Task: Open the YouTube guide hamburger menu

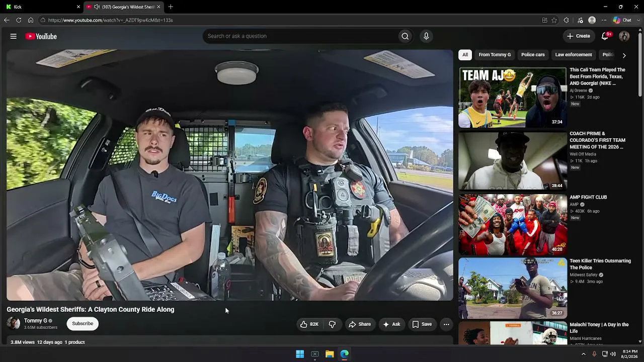Action: [x=14, y=36]
